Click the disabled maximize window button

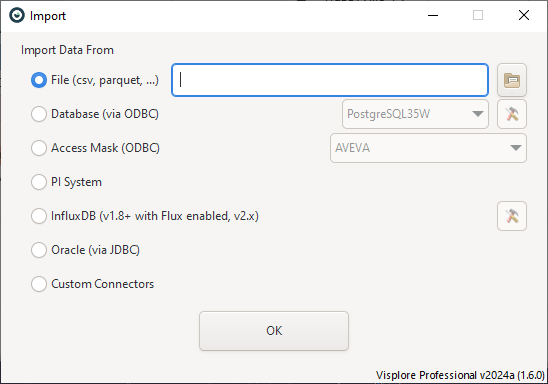(478, 15)
